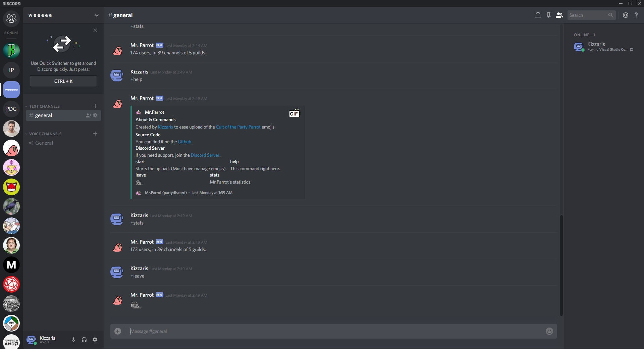The image size is (644, 349).
Task: Open the red dice server icon
Action: (x=11, y=284)
